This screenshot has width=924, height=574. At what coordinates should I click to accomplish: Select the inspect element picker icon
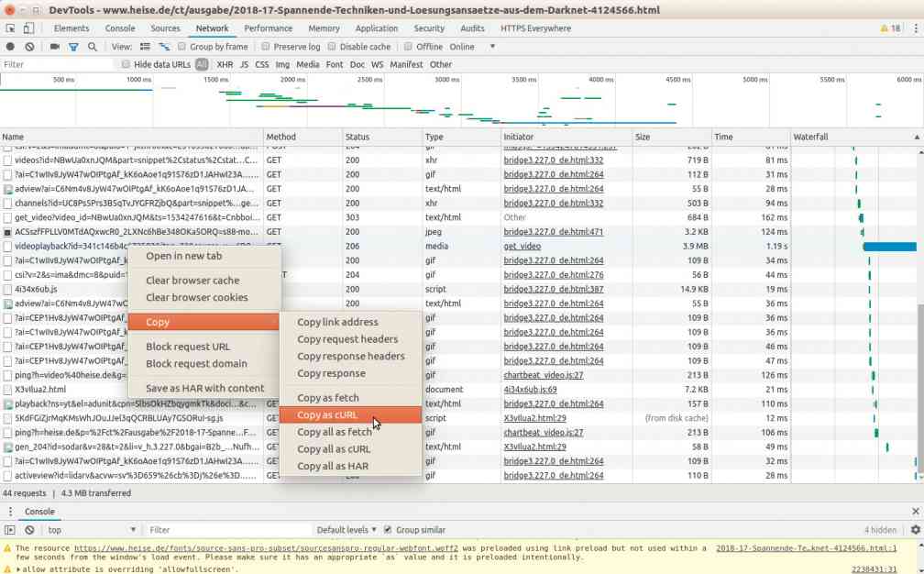(10, 28)
